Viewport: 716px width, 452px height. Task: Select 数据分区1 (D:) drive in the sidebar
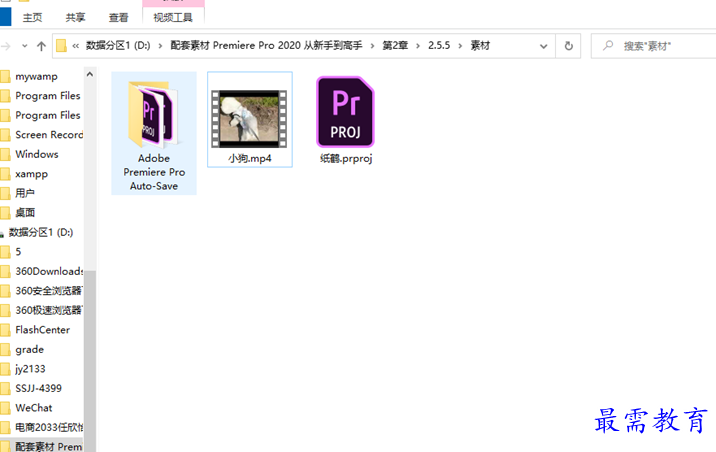pos(41,232)
